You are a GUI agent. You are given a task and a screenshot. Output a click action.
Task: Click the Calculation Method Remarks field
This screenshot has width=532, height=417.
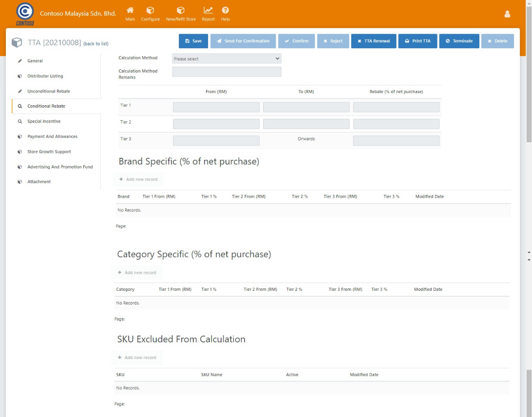click(227, 72)
